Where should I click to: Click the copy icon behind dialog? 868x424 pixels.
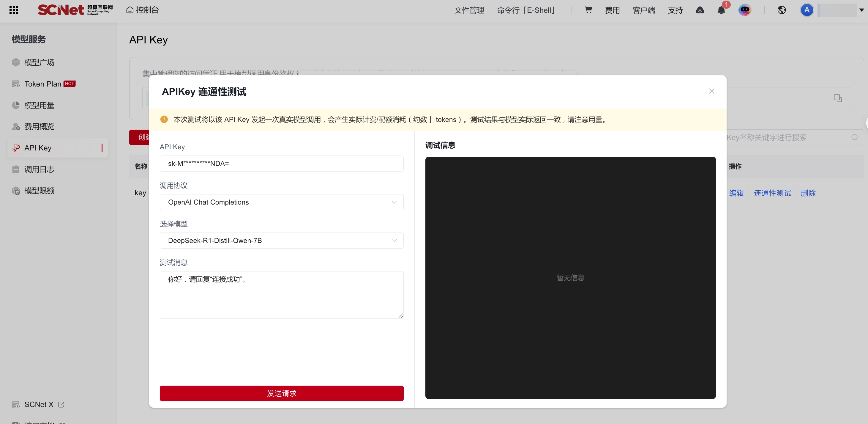click(x=838, y=98)
